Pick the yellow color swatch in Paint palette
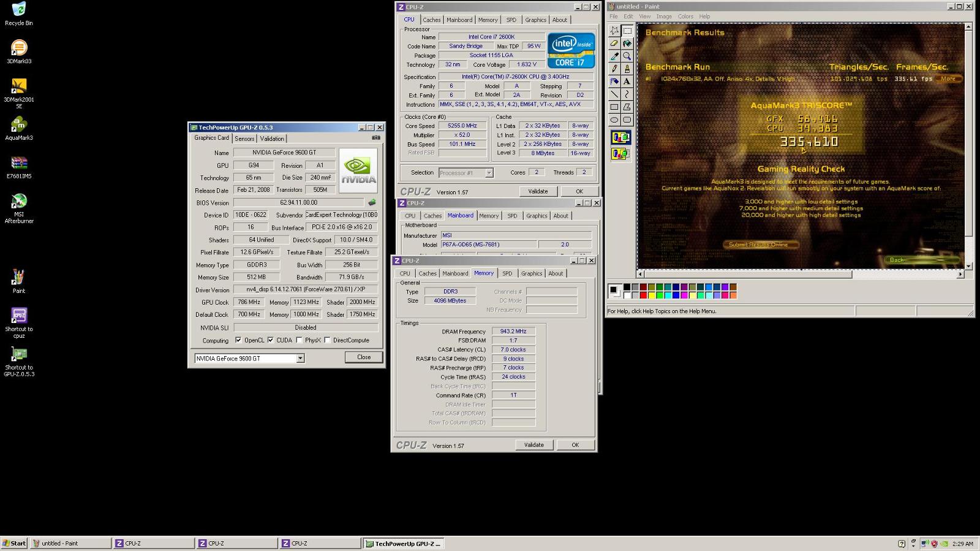The width and height of the screenshot is (980, 551). pos(652,295)
